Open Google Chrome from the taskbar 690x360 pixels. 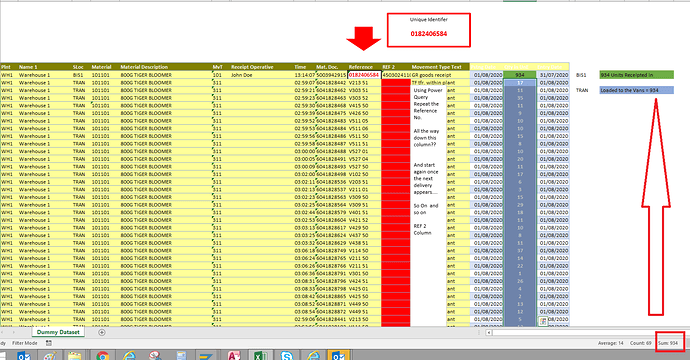(102, 355)
